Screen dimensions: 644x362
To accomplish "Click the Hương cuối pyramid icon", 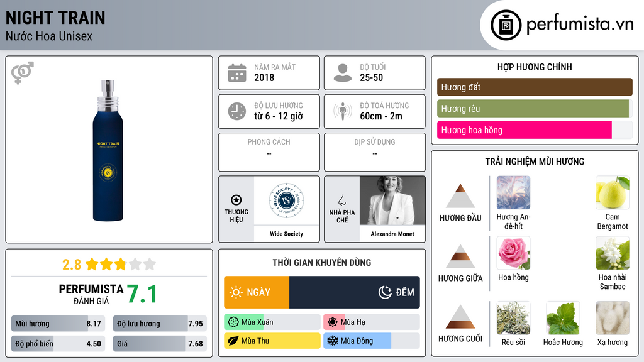I will [460, 317].
